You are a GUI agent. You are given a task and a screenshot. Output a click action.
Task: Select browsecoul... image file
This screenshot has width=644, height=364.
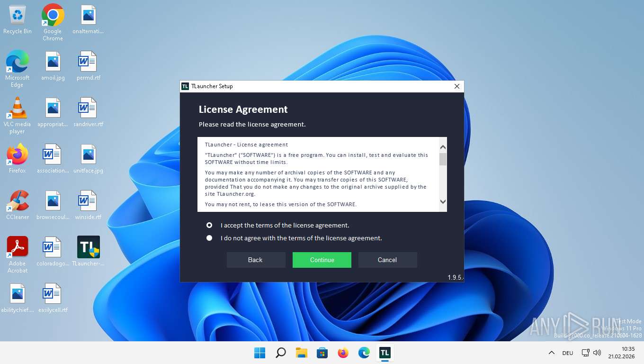[x=53, y=206]
